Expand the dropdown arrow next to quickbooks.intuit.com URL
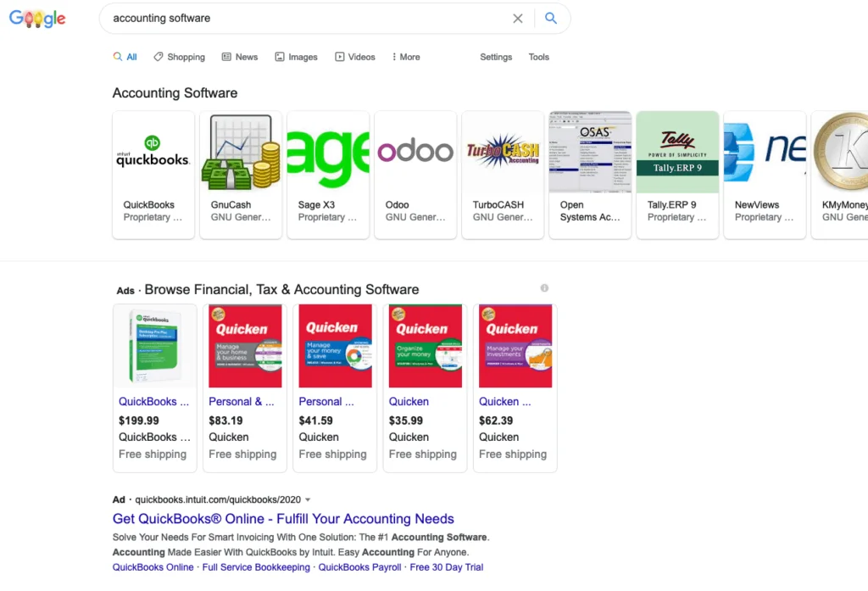868x591 pixels. coord(308,499)
